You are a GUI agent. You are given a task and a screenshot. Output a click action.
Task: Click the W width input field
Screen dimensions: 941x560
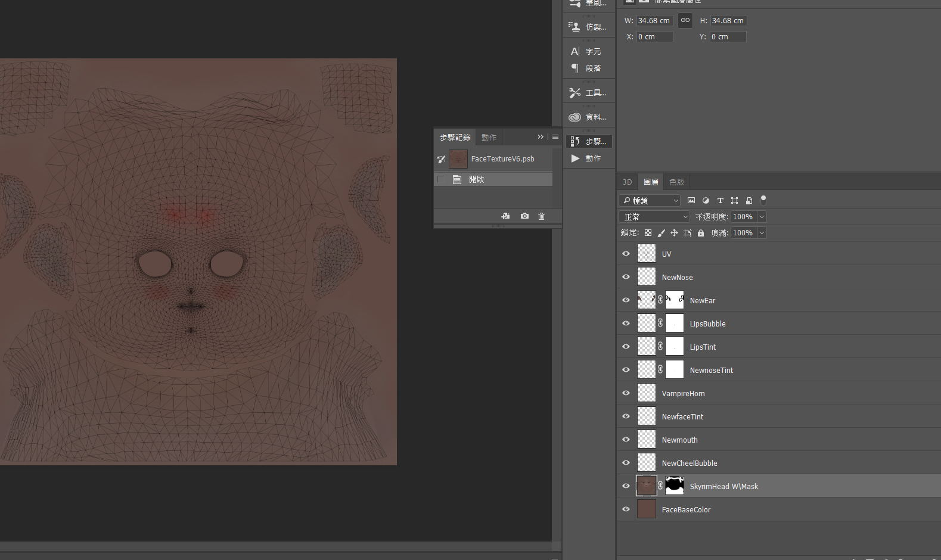pyautogui.click(x=654, y=20)
